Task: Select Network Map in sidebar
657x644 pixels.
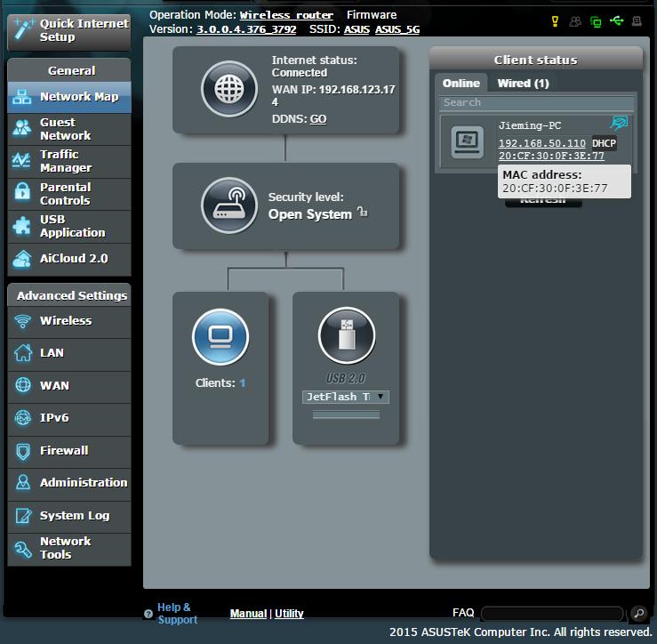Action: 69,97
